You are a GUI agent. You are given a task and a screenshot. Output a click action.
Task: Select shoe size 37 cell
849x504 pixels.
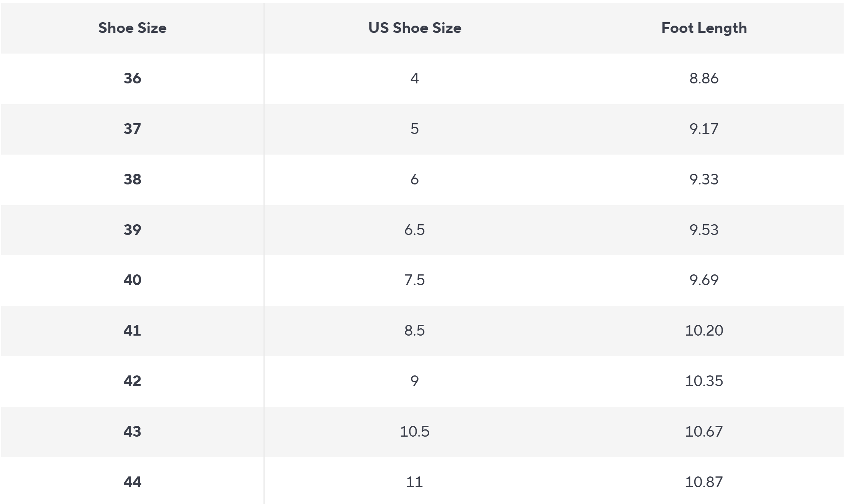pyautogui.click(x=132, y=129)
